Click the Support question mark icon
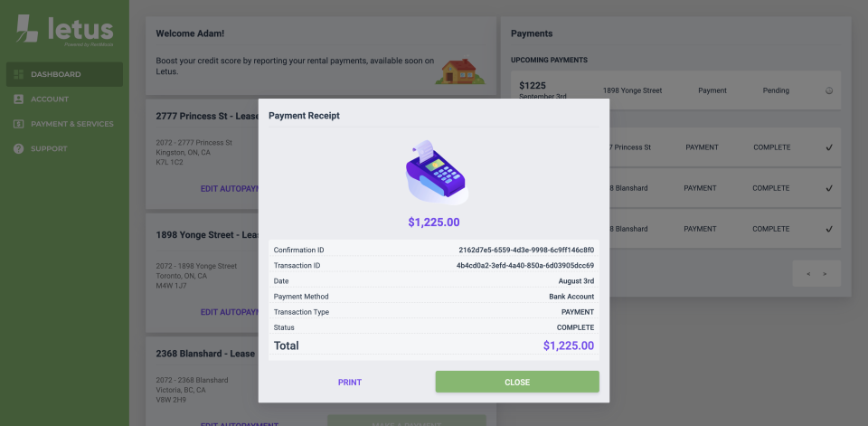868x426 pixels. tap(18, 148)
